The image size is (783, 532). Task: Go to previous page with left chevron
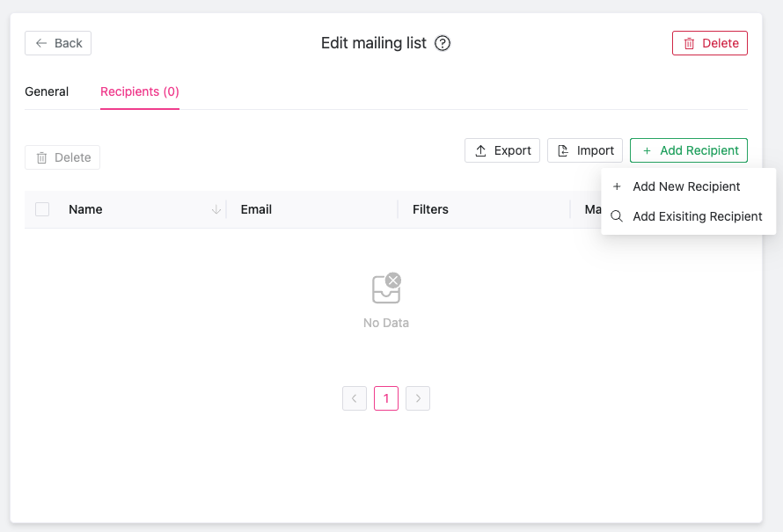tap(355, 398)
